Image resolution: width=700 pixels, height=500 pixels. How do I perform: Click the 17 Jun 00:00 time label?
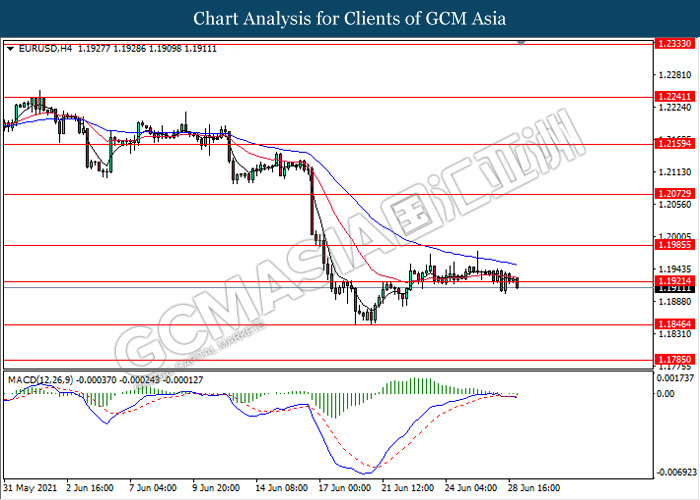345,488
